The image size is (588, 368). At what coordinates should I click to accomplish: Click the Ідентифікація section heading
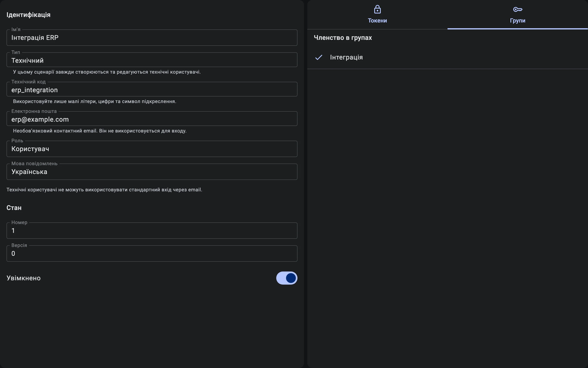pos(28,15)
